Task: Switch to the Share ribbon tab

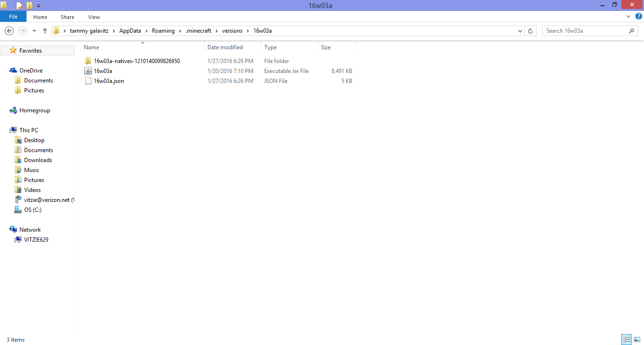Action: pos(67,17)
